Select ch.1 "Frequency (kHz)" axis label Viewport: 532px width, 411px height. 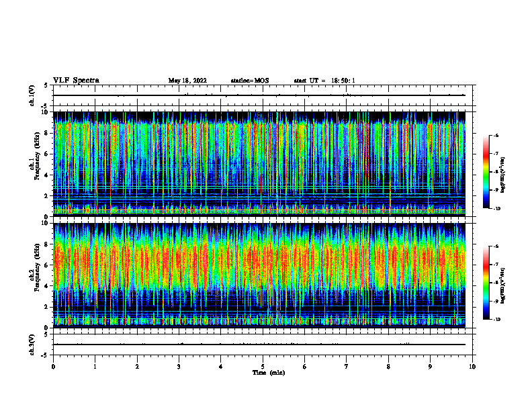pyautogui.click(x=38, y=156)
